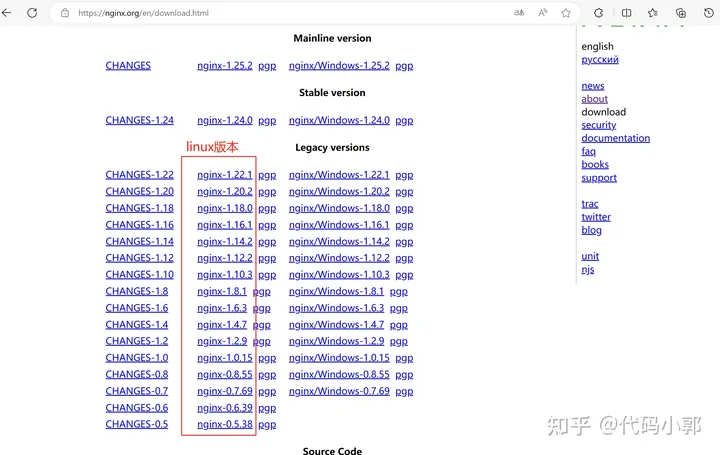Open CHANGES-1.0 link
720x455 pixels.
coord(137,358)
